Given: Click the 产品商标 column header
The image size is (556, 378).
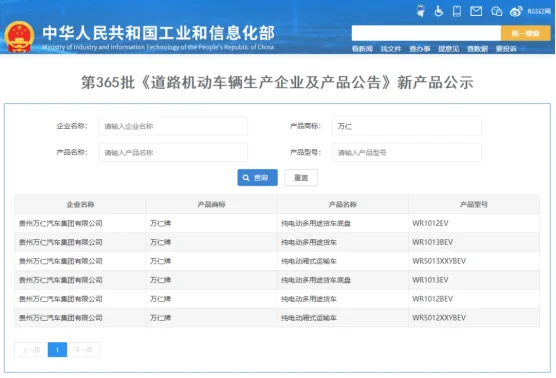Looking at the screenshot, I should pyautogui.click(x=212, y=204).
